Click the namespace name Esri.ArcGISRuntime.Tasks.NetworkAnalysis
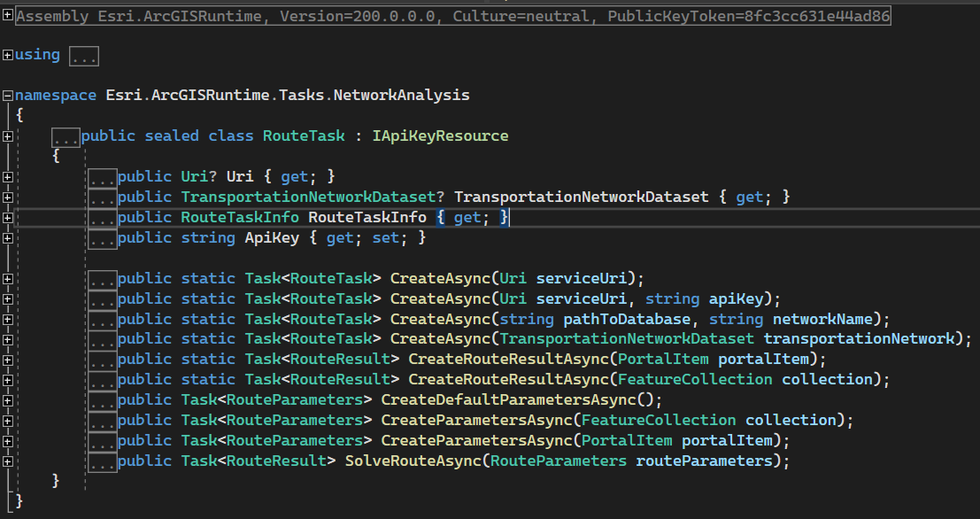Image resolution: width=980 pixels, height=519 pixels. click(288, 95)
